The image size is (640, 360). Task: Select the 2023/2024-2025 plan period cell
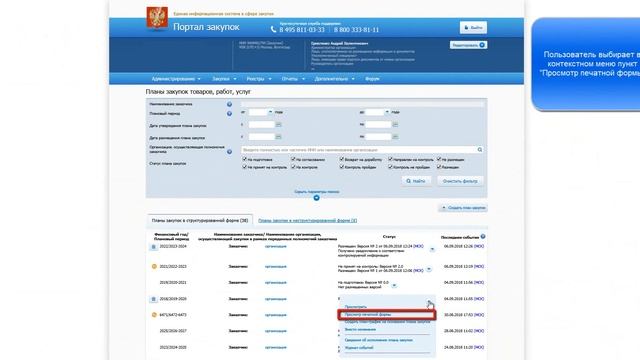[x=173, y=347]
